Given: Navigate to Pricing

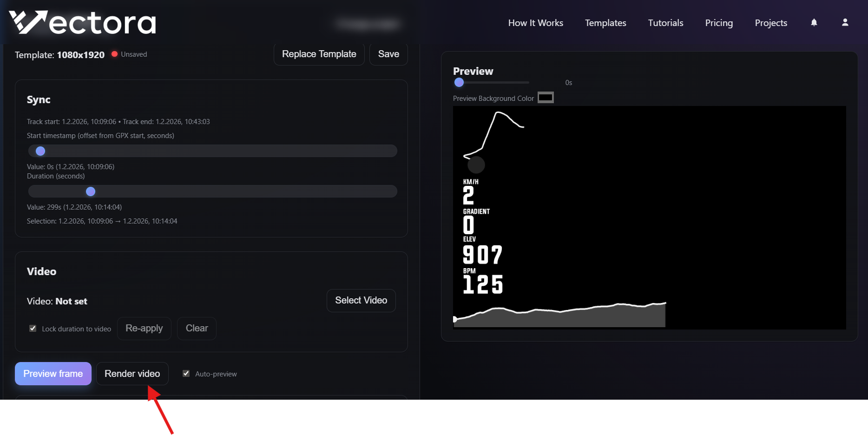Looking at the screenshot, I should [x=718, y=23].
